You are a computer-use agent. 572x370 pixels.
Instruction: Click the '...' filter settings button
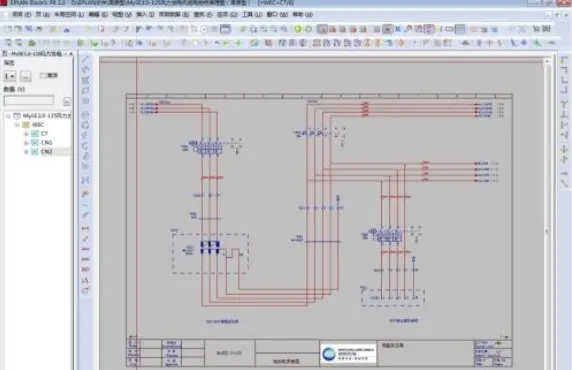tap(25, 76)
